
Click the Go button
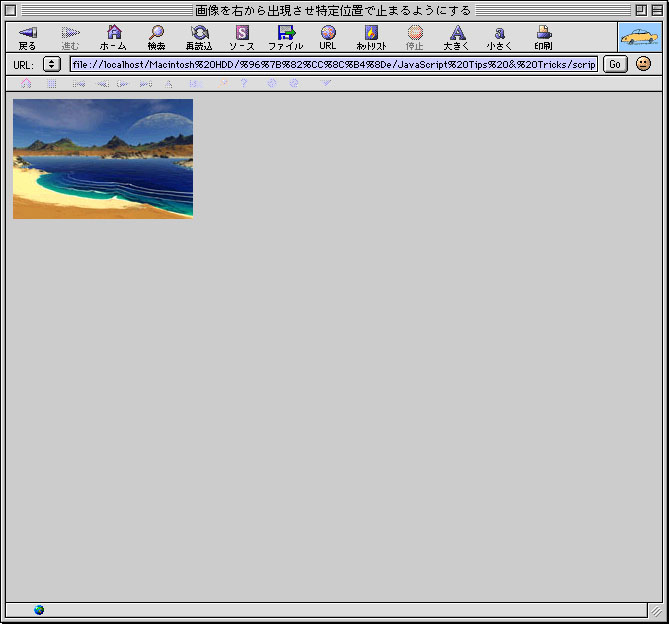(615, 64)
